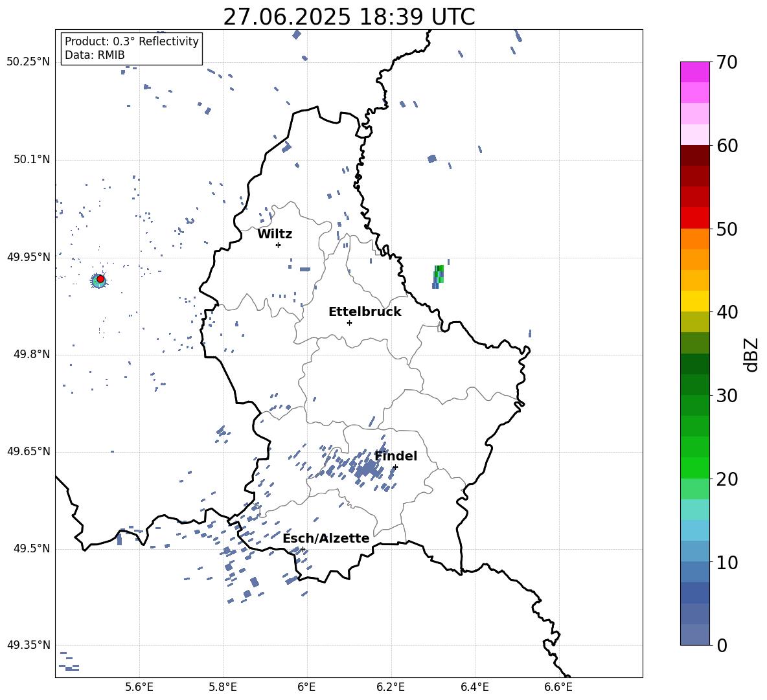
Task: Click the 49.95°N latitude label
Action: tap(29, 256)
